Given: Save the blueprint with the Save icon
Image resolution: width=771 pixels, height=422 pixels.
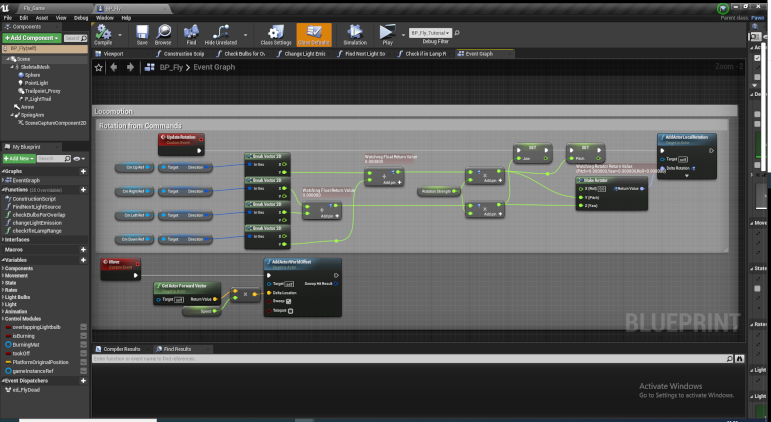Looking at the screenshot, I should point(142,32).
